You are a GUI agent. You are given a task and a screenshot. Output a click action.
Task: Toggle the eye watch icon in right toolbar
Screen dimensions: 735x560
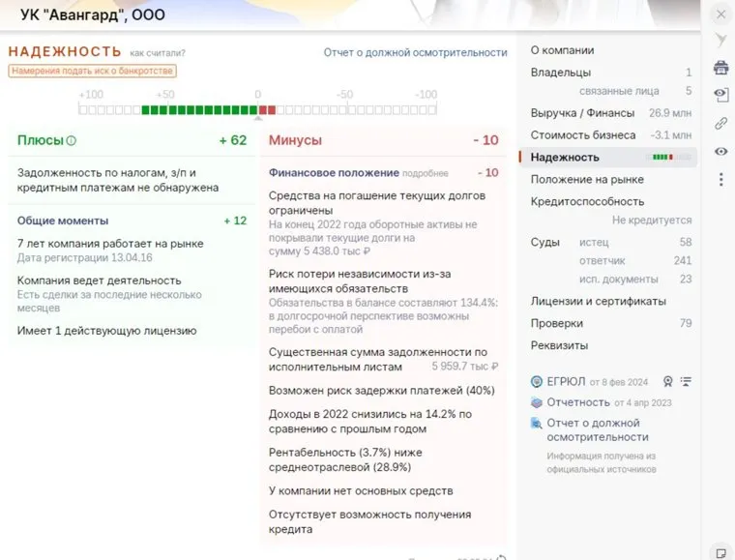point(720,151)
